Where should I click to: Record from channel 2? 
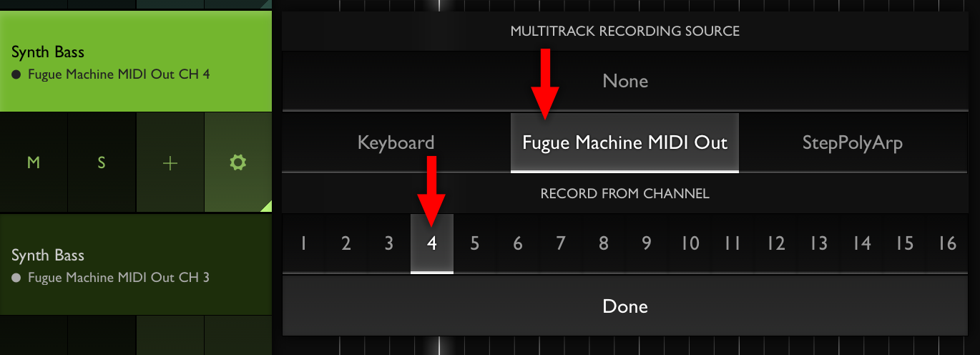[x=346, y=243]
